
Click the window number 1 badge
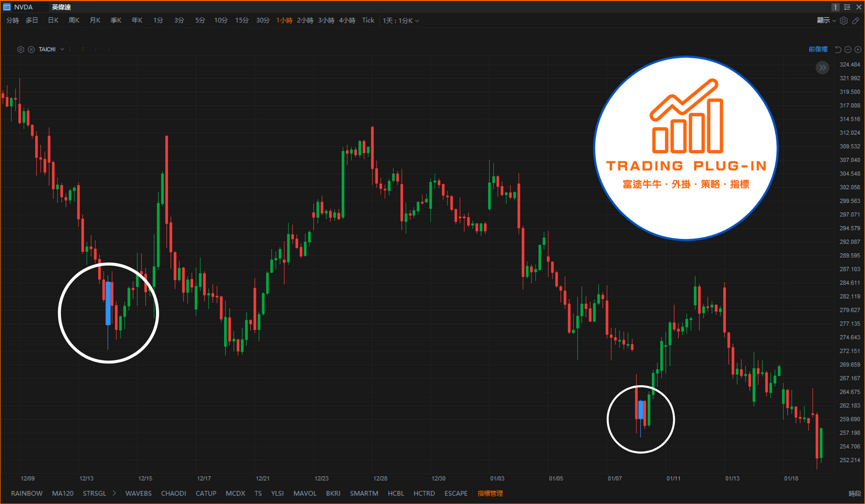point(835,7)
